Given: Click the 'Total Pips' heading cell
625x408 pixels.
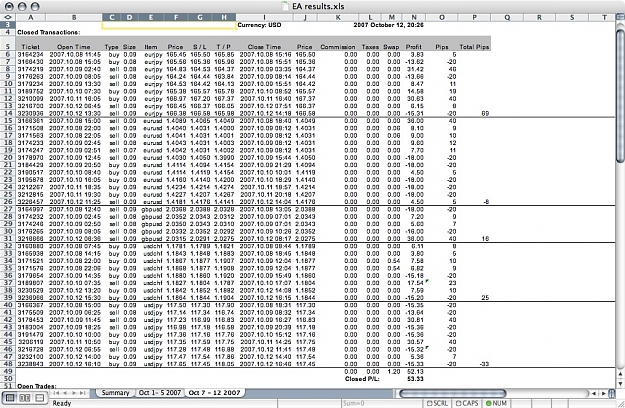Looking at the screenshot, I should click(x=474, y=47).
